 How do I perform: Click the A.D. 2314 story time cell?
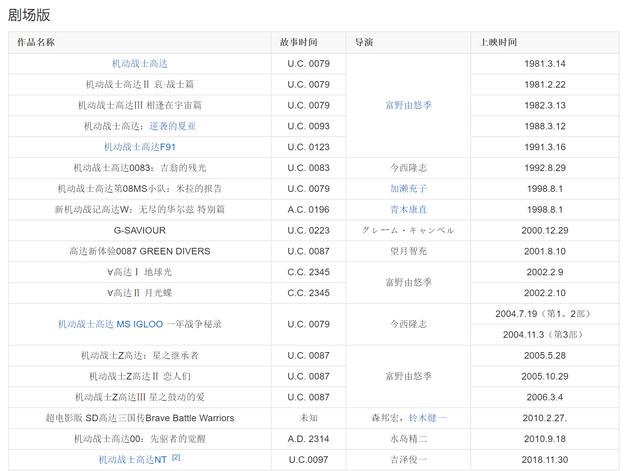point(308,439)
